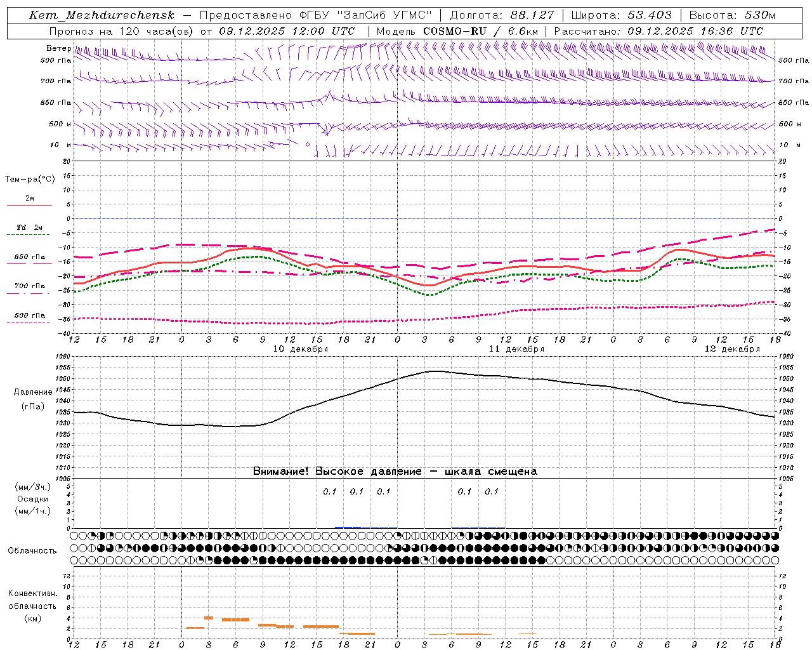Click the Td 2м legend label

(x=29, y=227)
